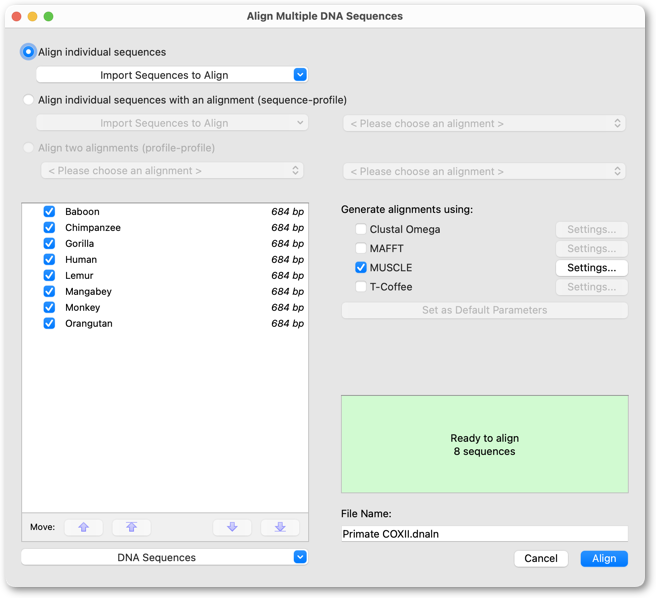The width and height of the screenshot is (656, 598).
Task: Open the first profile-profile alignment chooser
Action: (x=172, y=171)
